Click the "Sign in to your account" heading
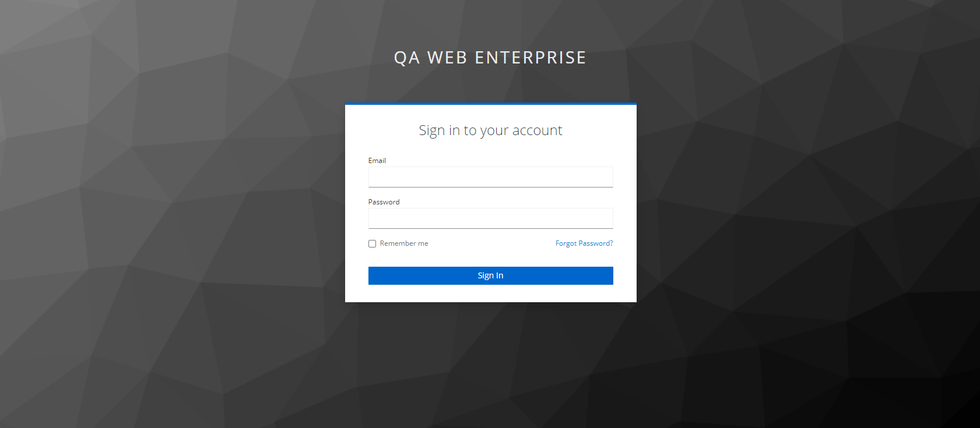Image resolution: width=980 pixels, height=428 pixels. tap(490, 130)
